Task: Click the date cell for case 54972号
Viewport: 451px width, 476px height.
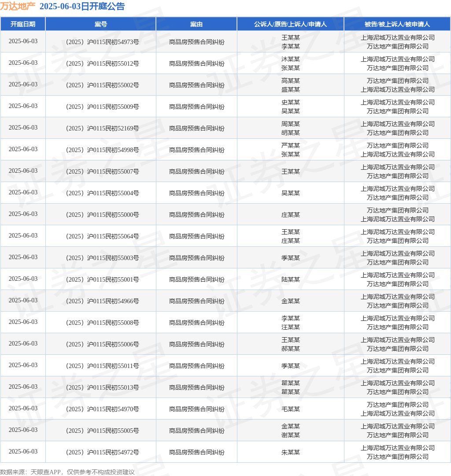Action: (x=23, y=451)
